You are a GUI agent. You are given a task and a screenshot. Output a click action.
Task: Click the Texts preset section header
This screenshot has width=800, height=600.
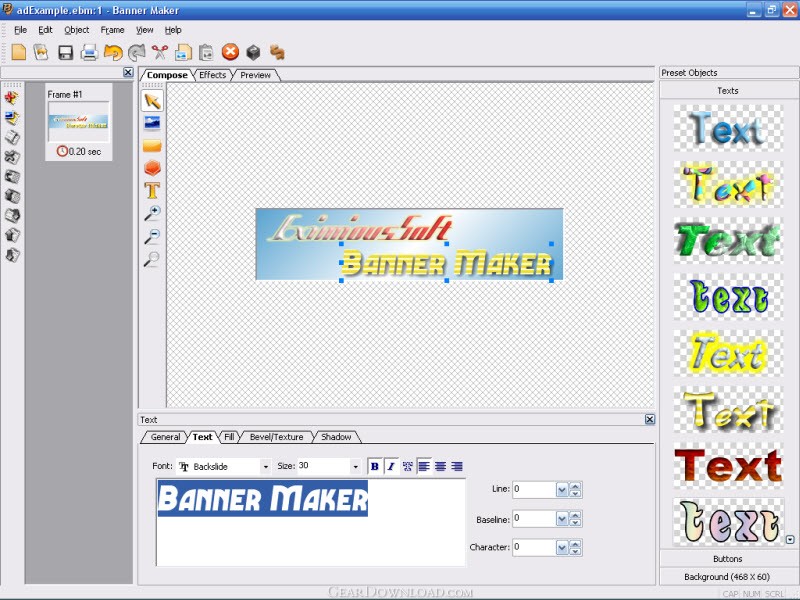click(x=728, y=91)
